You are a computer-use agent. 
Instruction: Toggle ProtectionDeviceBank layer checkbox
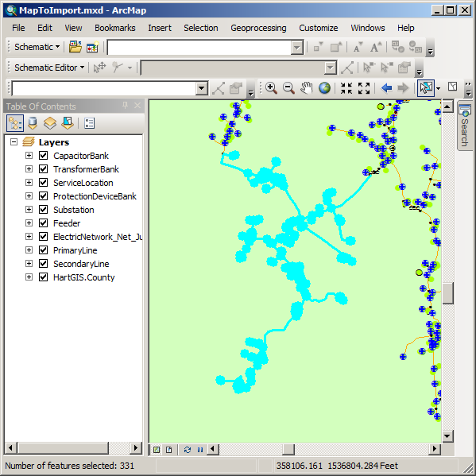pyautogui.click(x=43, y=196)
